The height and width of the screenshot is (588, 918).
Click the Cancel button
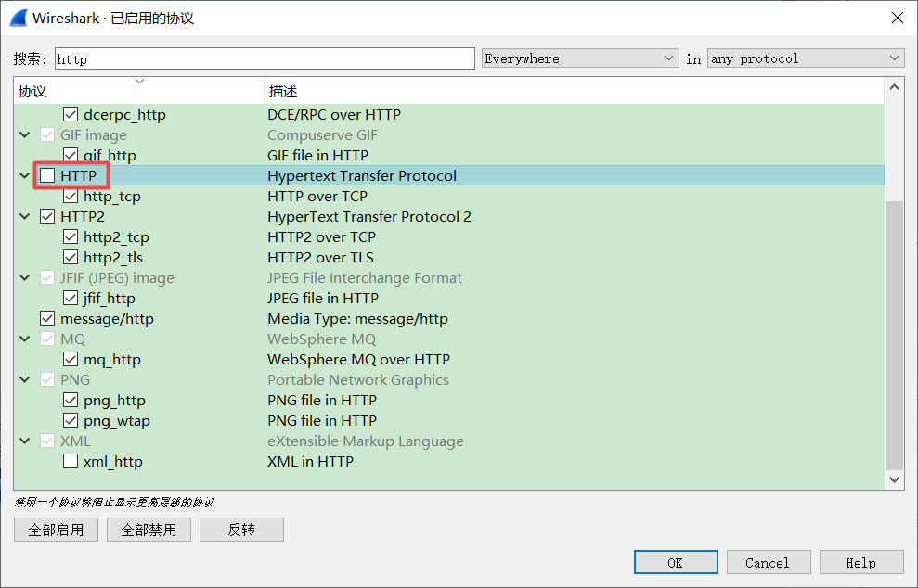click(x=769, y=562)
